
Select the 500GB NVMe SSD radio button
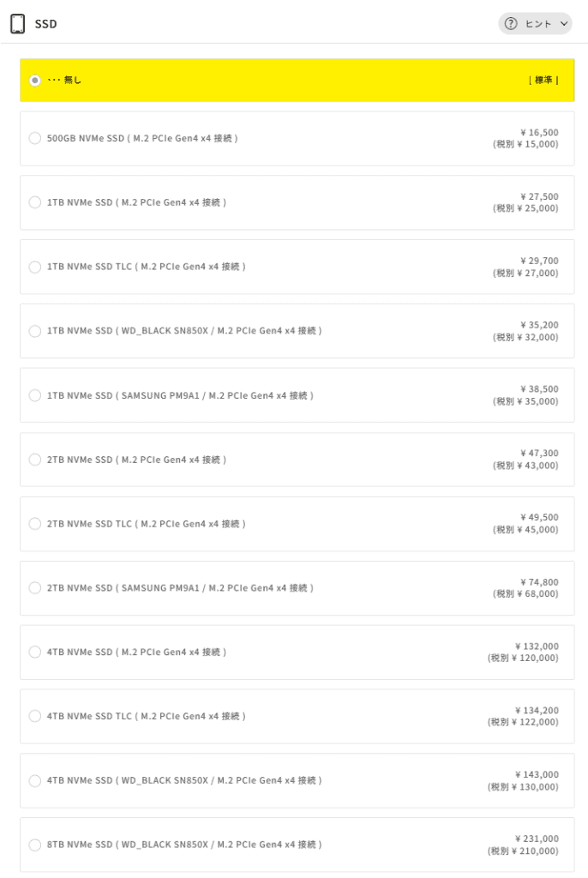pos(35,138)
